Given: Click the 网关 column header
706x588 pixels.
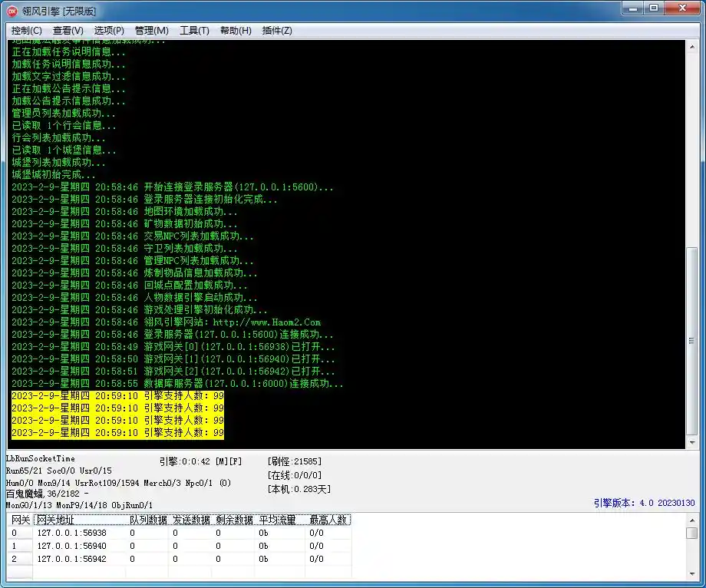Looking at the screenshot, I should click(x=20, y=520).
